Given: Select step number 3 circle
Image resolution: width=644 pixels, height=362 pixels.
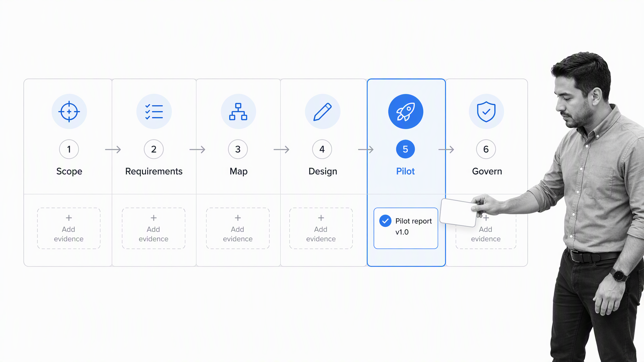Looking at the screenshot, I should pyautogui.click(x=238, y=149).
